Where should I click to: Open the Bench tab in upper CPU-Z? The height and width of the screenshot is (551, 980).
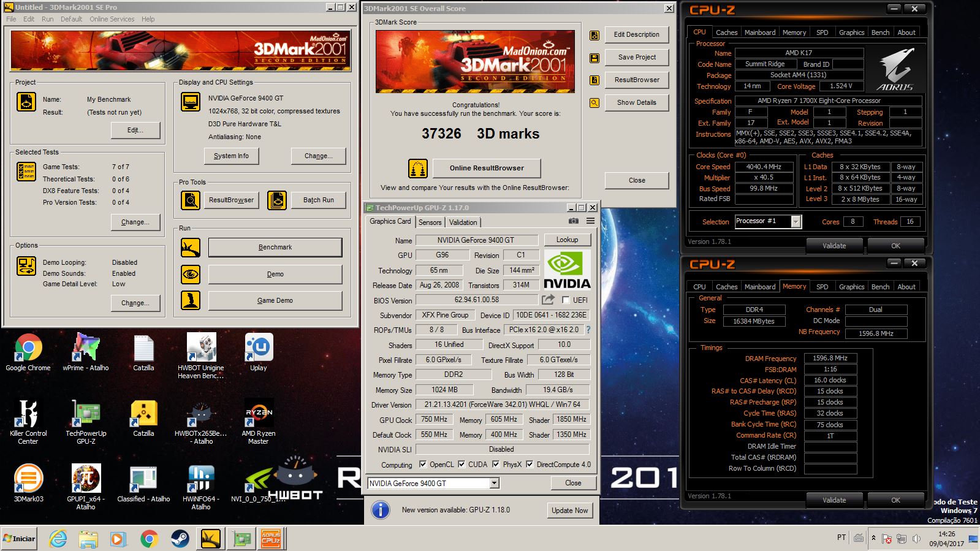coord(880,32)
